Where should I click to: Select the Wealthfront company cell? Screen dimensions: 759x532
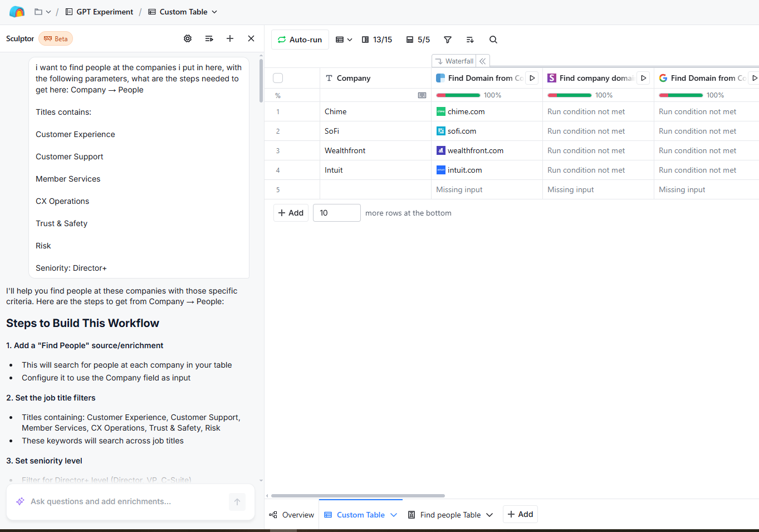coord(375,150)
